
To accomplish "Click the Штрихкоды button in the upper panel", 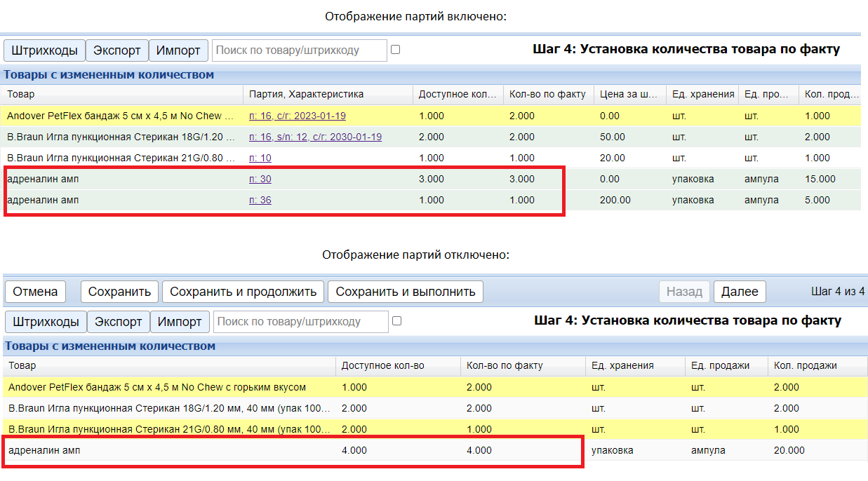I will [x=45, y=50].
